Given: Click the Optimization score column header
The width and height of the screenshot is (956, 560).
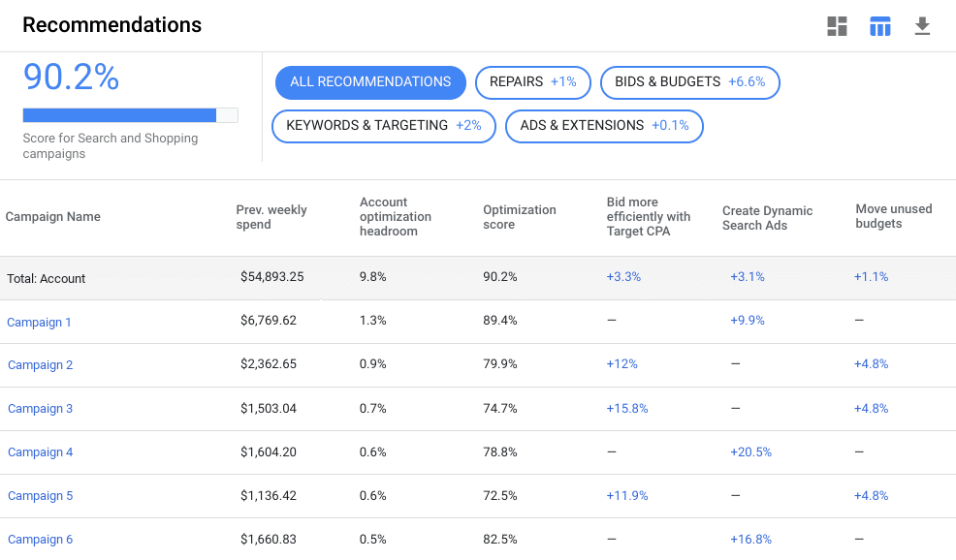Looking at the screenshot, I should coord(520,217).
